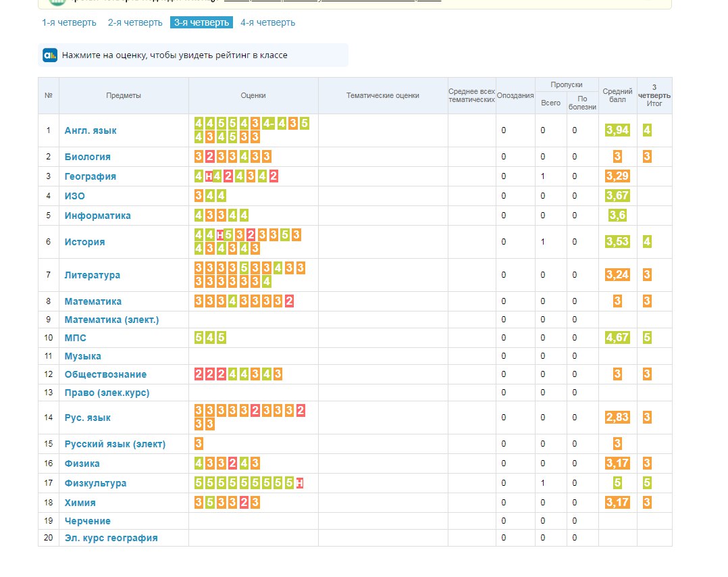The height and width of the screenshot is (577, 728).
Task: Click the Эл. курс география link
Action: [x=111, y=538]
